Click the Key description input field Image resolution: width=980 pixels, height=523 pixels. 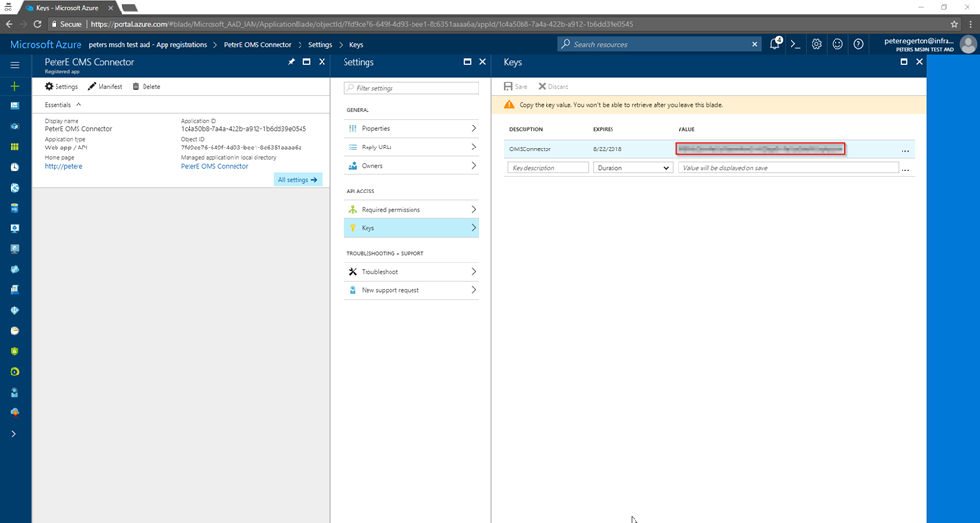click(547, 168)
